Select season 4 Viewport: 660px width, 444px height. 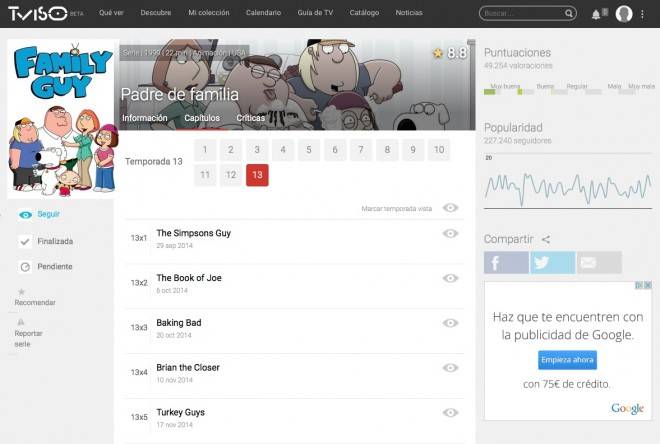[x=283, y=150]
